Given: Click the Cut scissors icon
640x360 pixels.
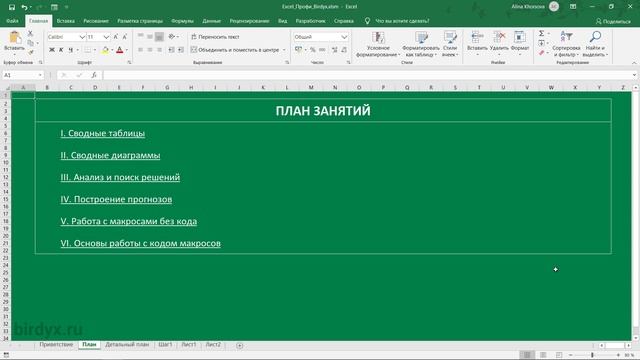Looking at the screenshot, I should [30, 33].
